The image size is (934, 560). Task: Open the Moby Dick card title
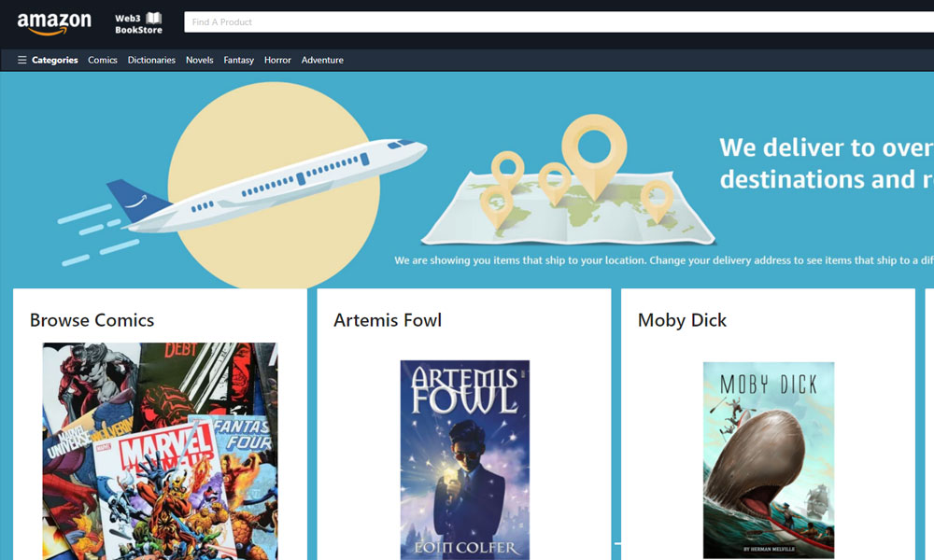point(682,320)
